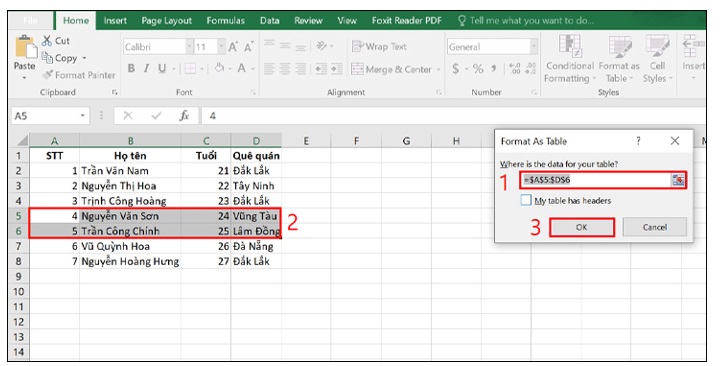Click Cancel in Format As Table dialog

[655, 227]
